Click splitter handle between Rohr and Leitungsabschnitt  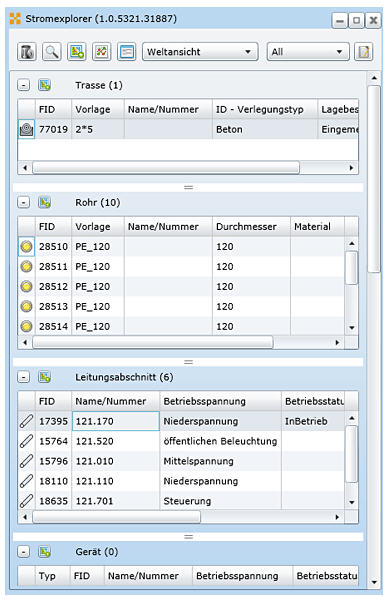click(x=188, y=362)
